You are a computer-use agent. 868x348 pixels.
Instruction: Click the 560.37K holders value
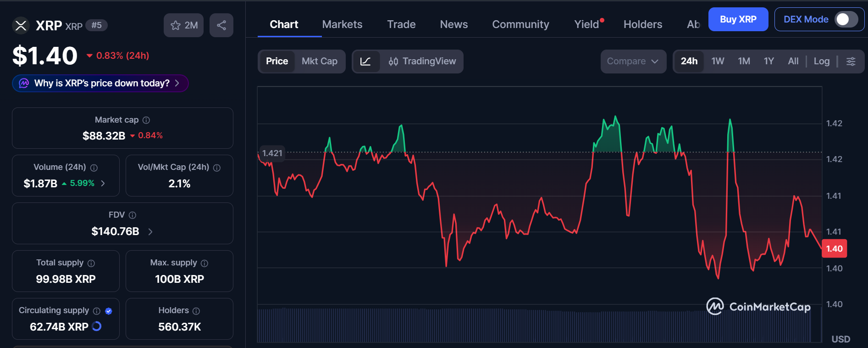tap(180, 327)
